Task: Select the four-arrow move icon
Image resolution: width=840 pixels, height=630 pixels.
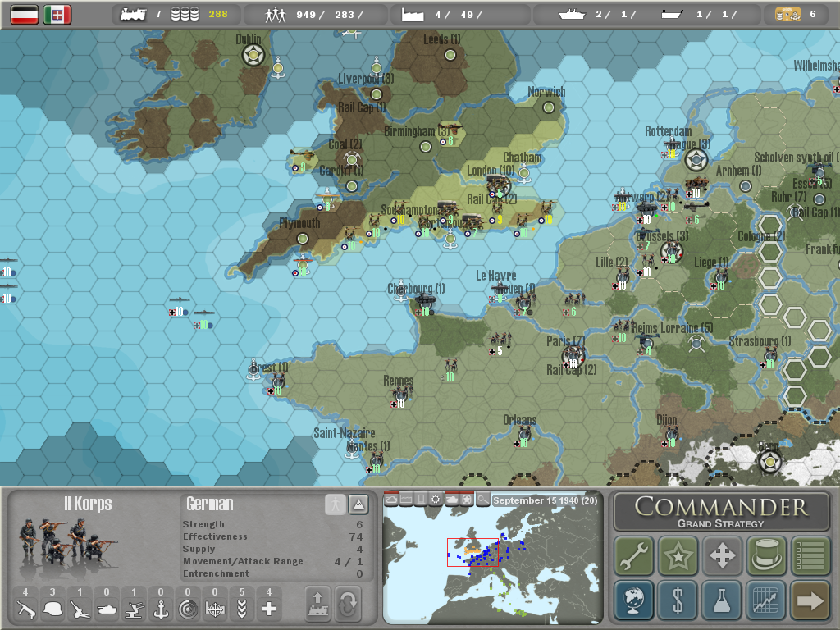Action: point(722,556)
